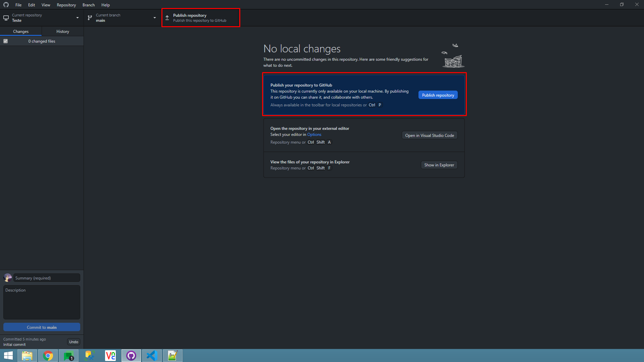
Task: Expand the Current branch main dropdown
Action: click(x=122, y=18)
